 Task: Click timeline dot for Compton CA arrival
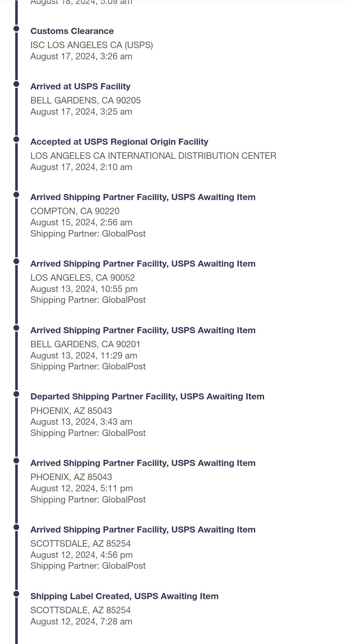(16, 195)
